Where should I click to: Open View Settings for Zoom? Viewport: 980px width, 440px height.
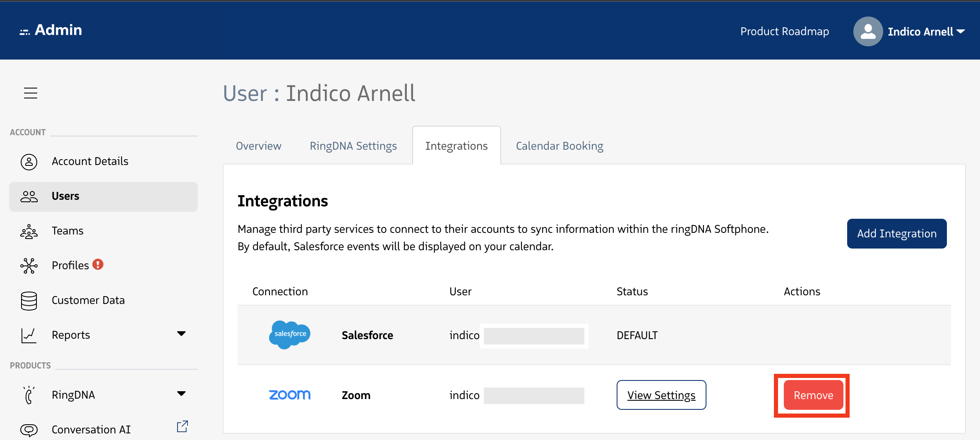[661, 395]
